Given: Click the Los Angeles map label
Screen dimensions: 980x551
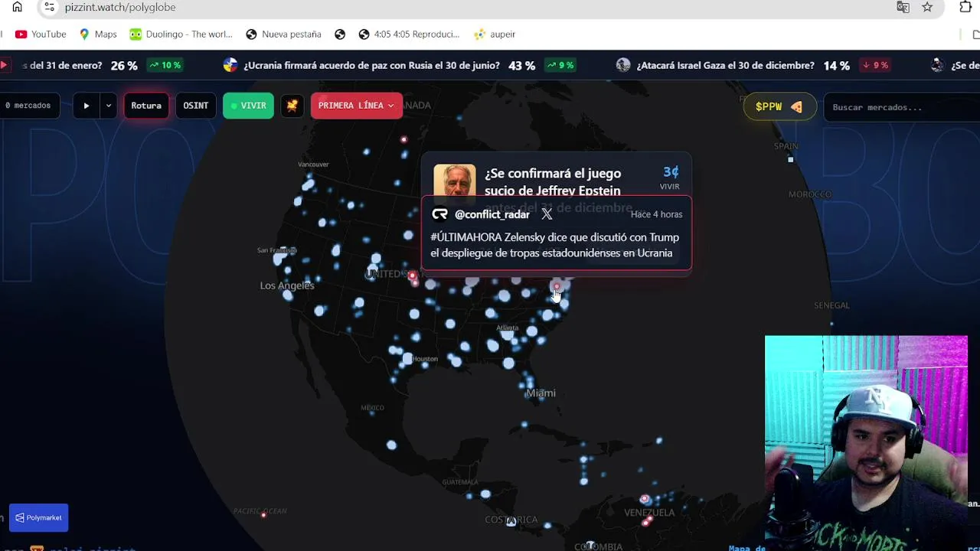Looking at the screenshot, I should point(287,285).
